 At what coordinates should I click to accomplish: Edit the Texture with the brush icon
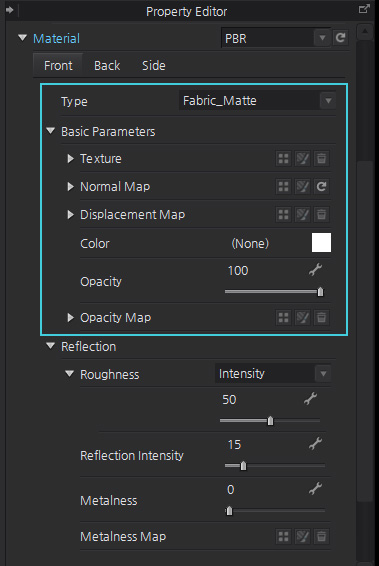tap(302, 158)
